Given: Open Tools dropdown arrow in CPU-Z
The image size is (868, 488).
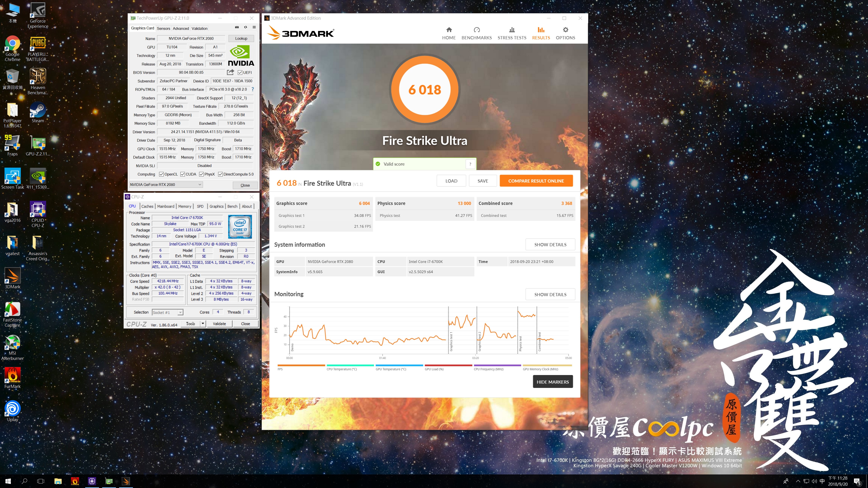Looking at the screenshot, I should tap(203, 324).
